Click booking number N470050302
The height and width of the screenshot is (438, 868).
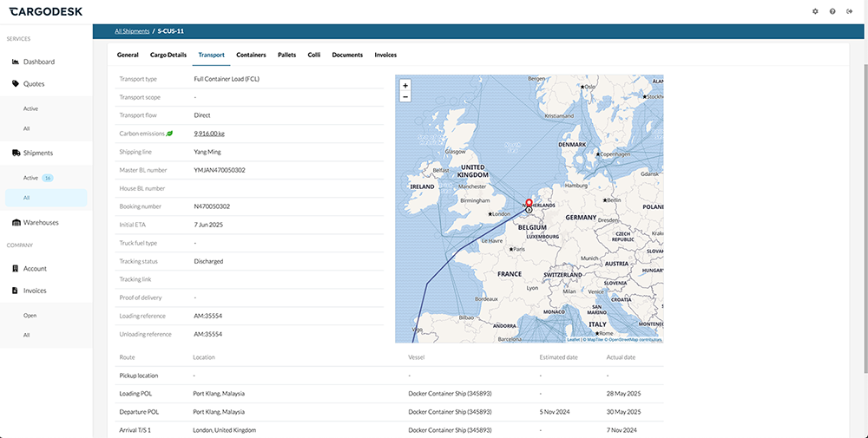tap(212, 206)
